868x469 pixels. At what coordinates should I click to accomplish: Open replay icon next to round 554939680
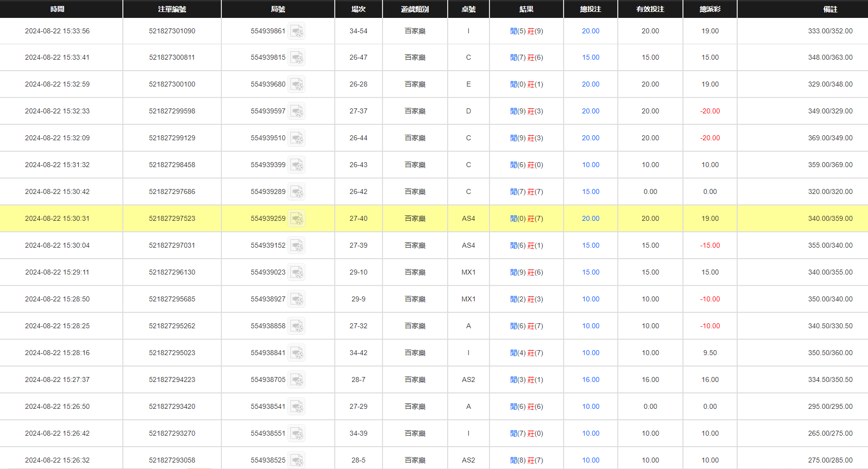tap(297, 85)
